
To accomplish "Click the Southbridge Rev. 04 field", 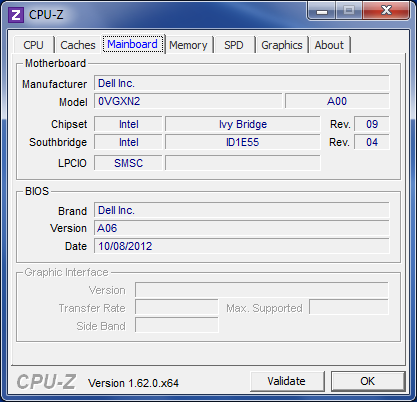I will (x=371, y=142).
